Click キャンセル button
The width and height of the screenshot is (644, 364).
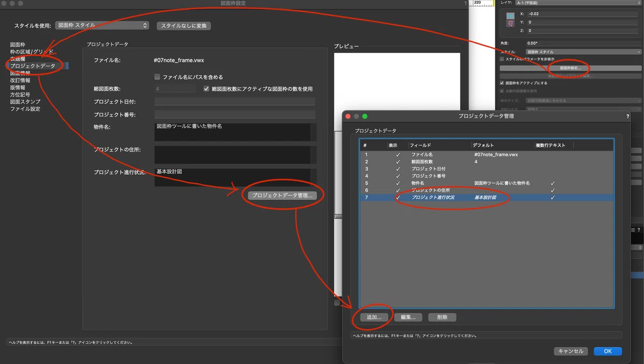[571, 351]
